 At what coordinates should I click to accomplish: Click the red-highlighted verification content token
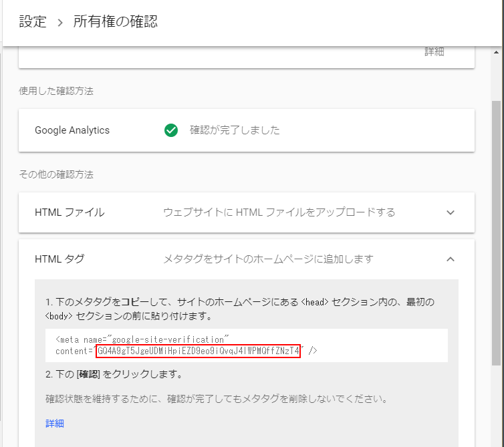(x=198, y=351)
